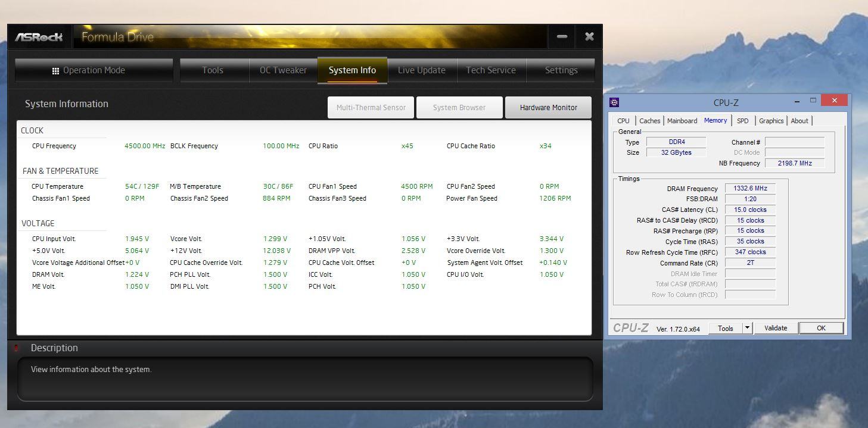Click the NB Frequency value 2198.7 MHz
868x428 pixels.
pos(795,163)
